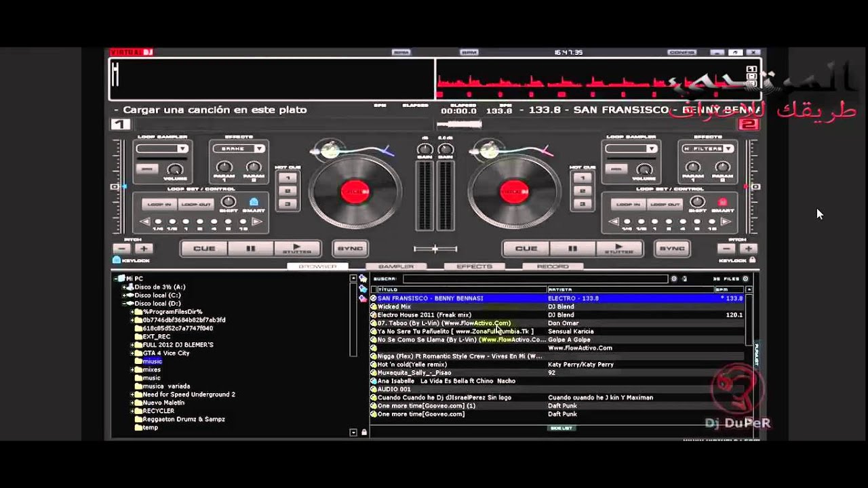The width and height of the screenshot is (868, 488).
Task: Click deck 1 number indicator
Action: coord(120,124)
